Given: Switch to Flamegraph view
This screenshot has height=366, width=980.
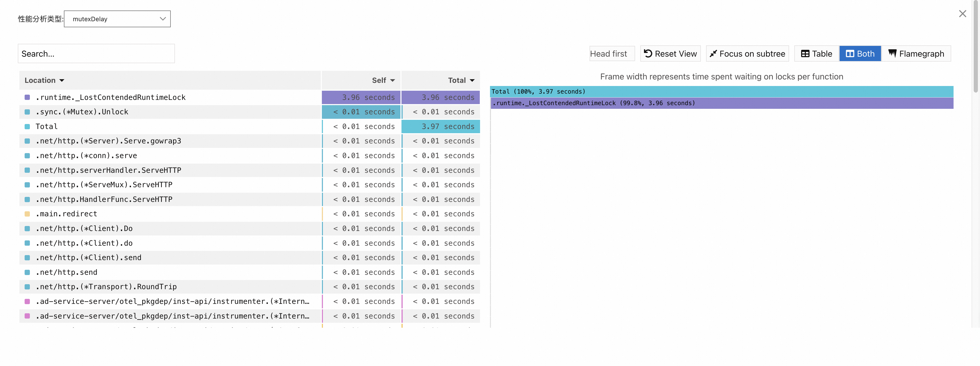Looking at the screenshot, I should coord(916,54).
